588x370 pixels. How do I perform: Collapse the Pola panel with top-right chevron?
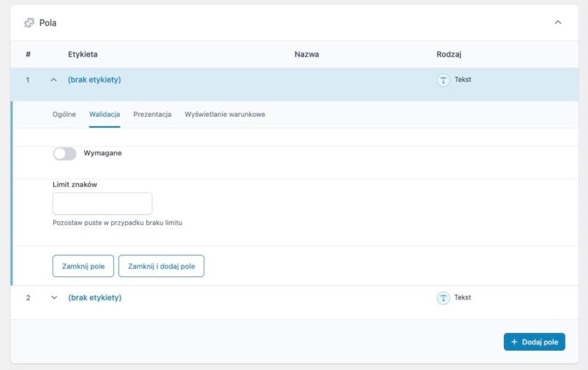(558, 22)
